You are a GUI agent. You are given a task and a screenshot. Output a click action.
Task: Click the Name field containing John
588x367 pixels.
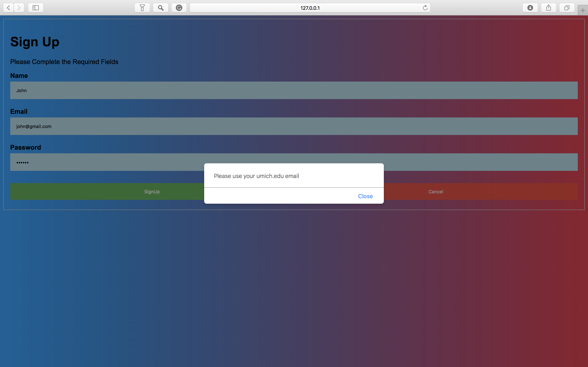[294, 90]
